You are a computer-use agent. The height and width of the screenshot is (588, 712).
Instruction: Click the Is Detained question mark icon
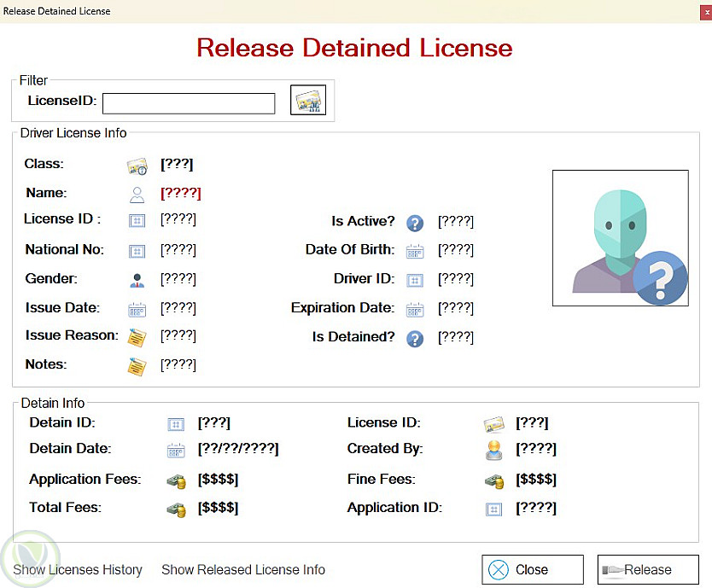tap(415, 338)
